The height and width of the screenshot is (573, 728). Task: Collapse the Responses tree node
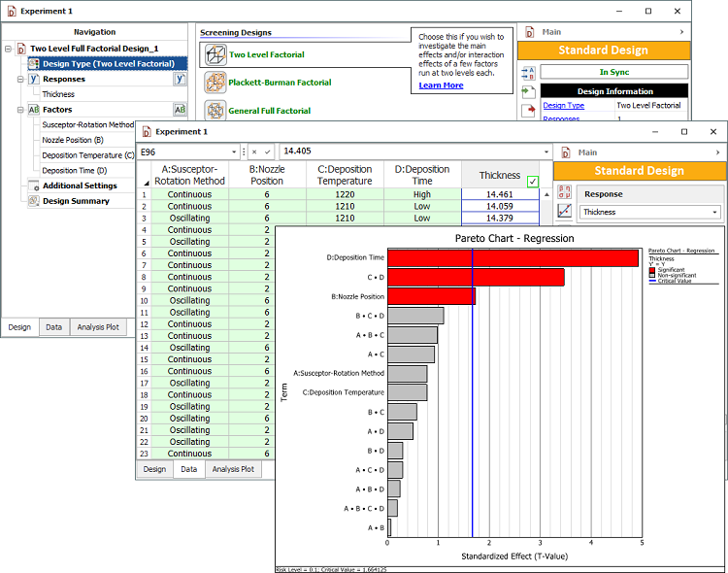coord(21,80)
